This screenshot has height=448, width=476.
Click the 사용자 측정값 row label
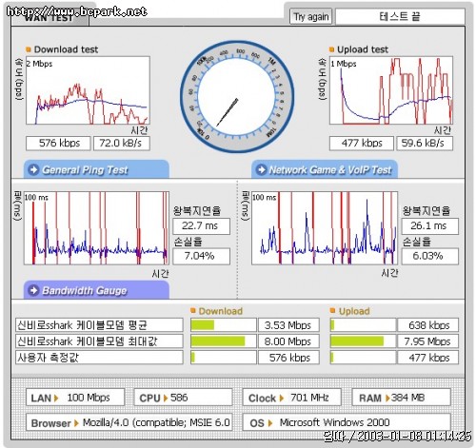[99, 358]
